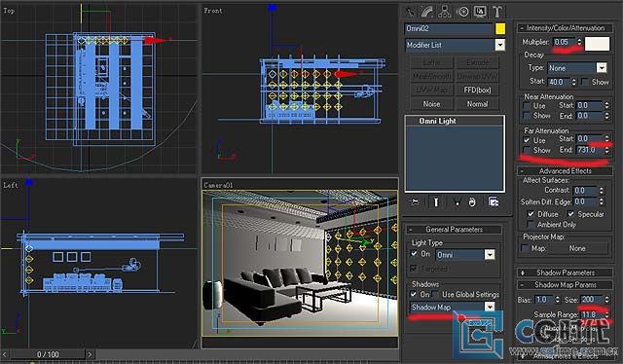Viewport: 623px width, 364px height.
Task: Toggle Show End Result icon
Action: pyautogui.click(x=436, y=202)
